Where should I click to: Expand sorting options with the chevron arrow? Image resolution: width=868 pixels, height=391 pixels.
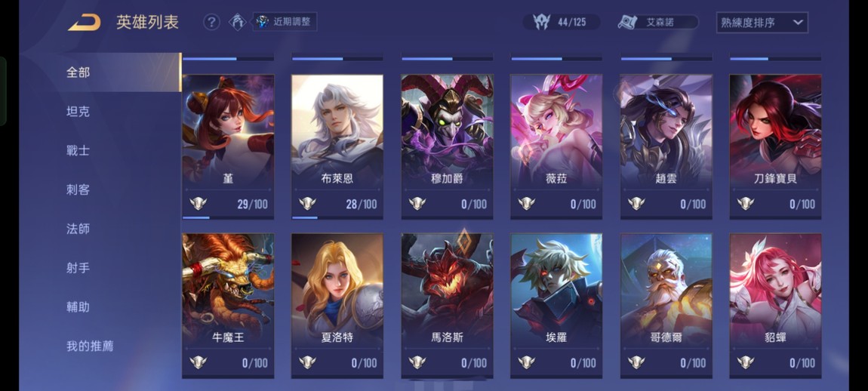tap(798, 23)
